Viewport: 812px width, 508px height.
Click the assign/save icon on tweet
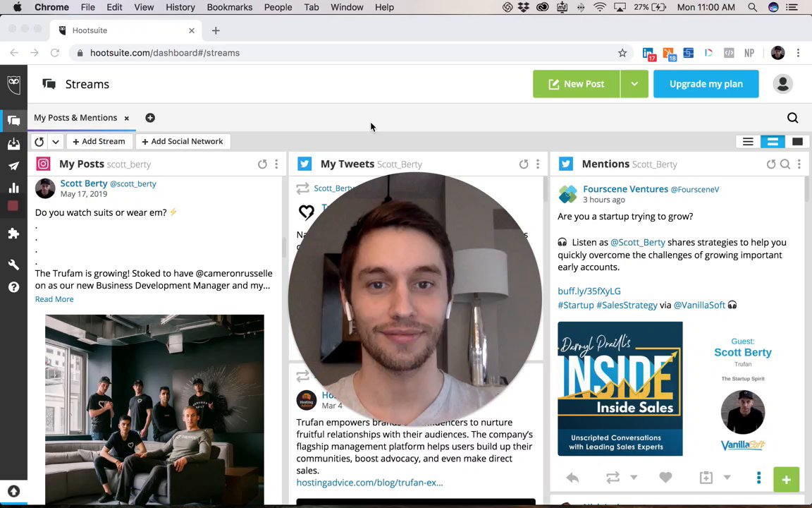(706, 478)
